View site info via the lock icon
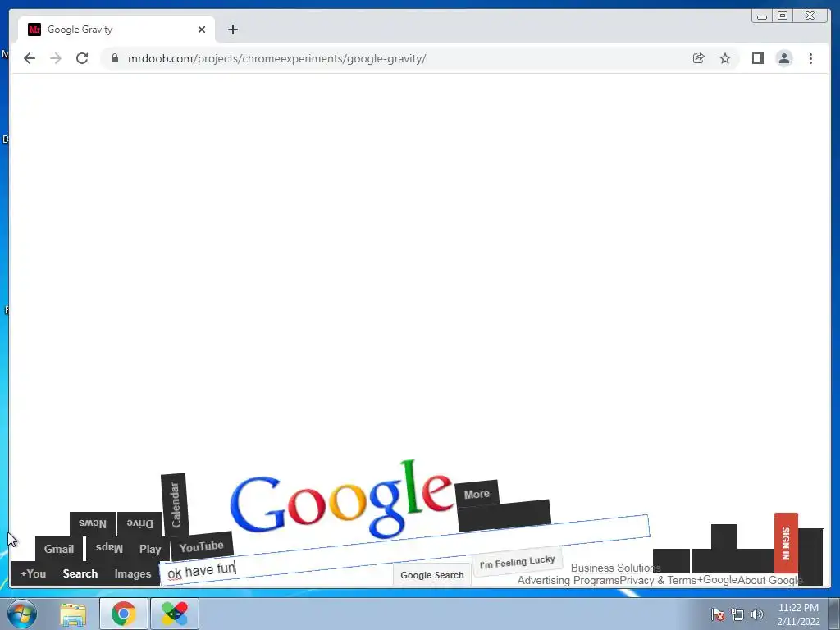Image resolution: width=840 pixels, height=630 pixels. pyautogui.click(x=114, y=58)
